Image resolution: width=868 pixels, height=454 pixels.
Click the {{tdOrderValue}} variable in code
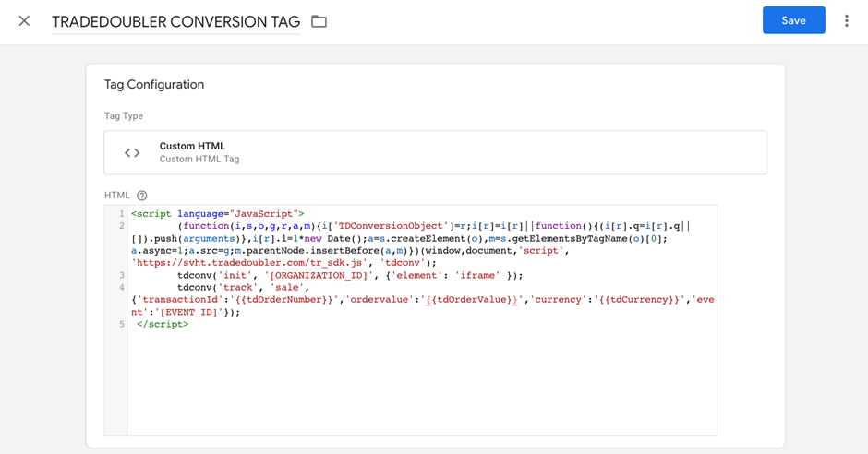pyautogui.click(x=472, y=300)
